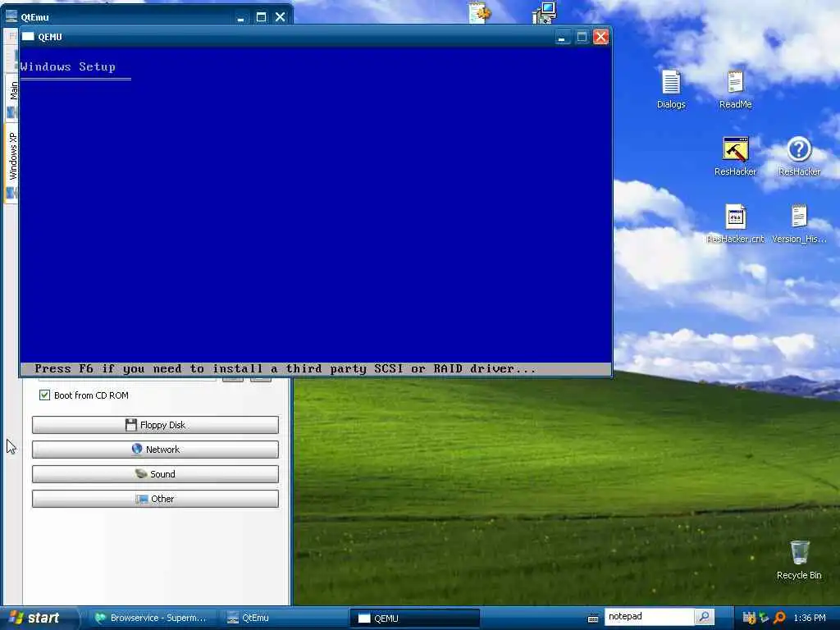840x630 pixels.
Task: Open the Recycle Bin
Action: click(799, 559)
